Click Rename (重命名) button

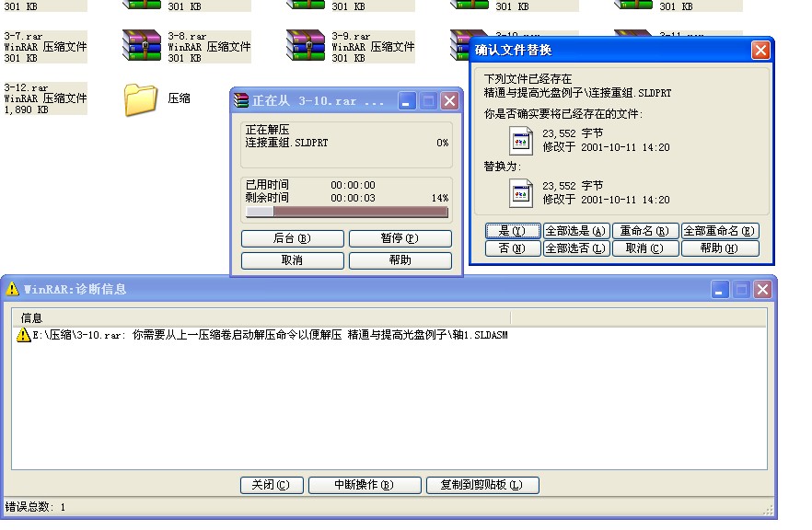644,231
